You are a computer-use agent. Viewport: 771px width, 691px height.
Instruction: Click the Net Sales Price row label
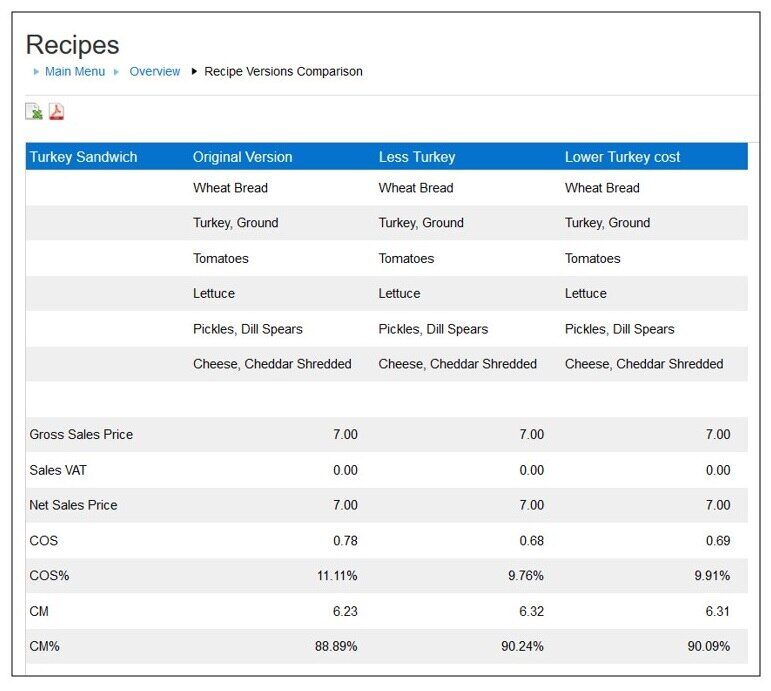(x=73, y=505)
